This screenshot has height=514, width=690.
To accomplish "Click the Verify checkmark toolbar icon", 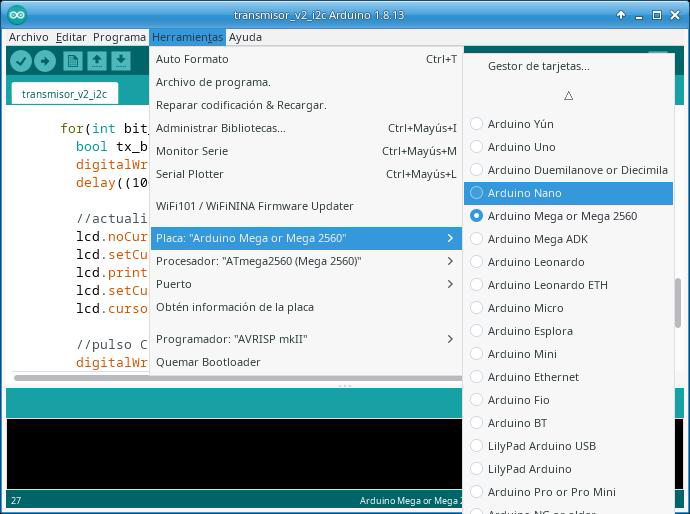I will tap(21, 61).
